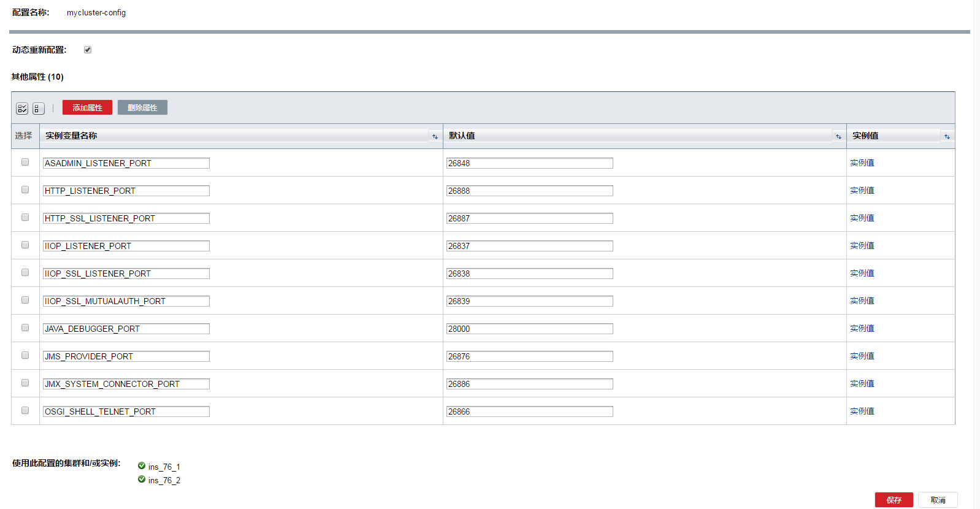Click the IIOP_SSL_MUTUALAUTH_PORT name field
980x509 pixels.
[x=126, y=301]
